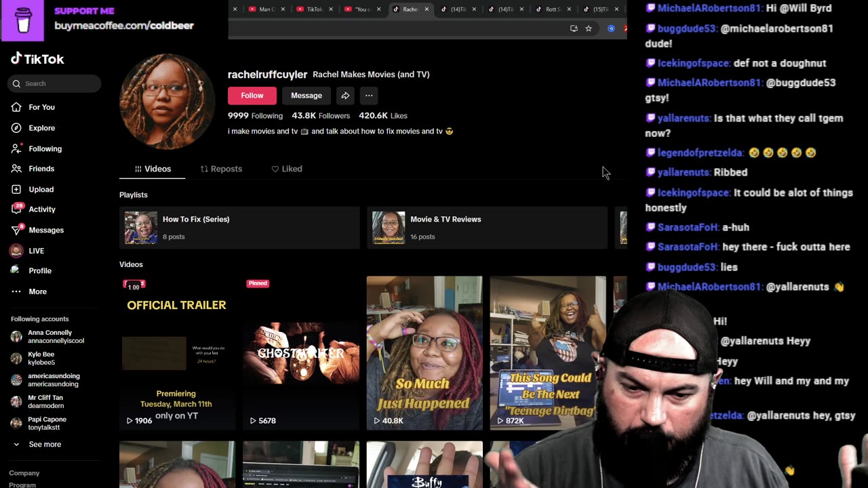868x488 pixels.
Task: Click the buymeacoffee.com/coldbeer link
Action: tap(124, 26)
